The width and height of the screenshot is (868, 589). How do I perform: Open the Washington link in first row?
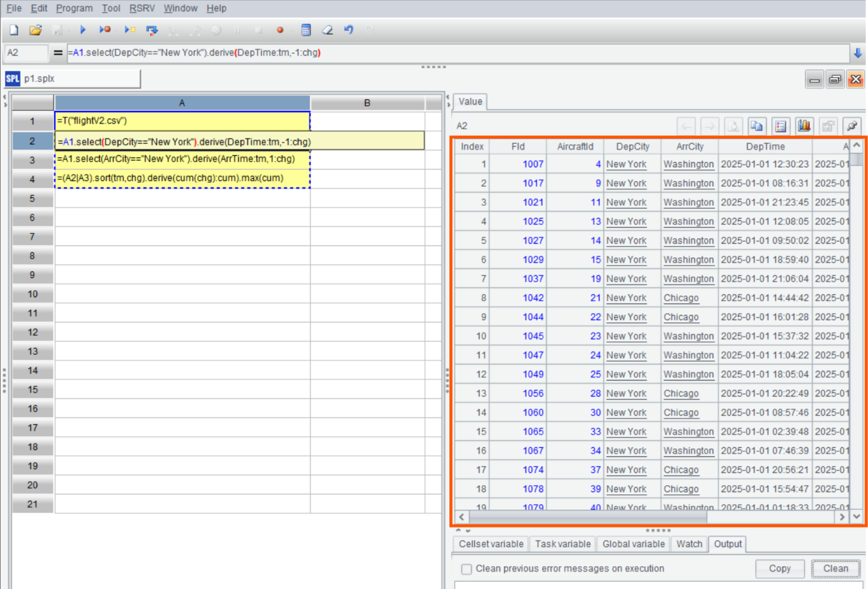pyautogui.click(x=688, y=165)
